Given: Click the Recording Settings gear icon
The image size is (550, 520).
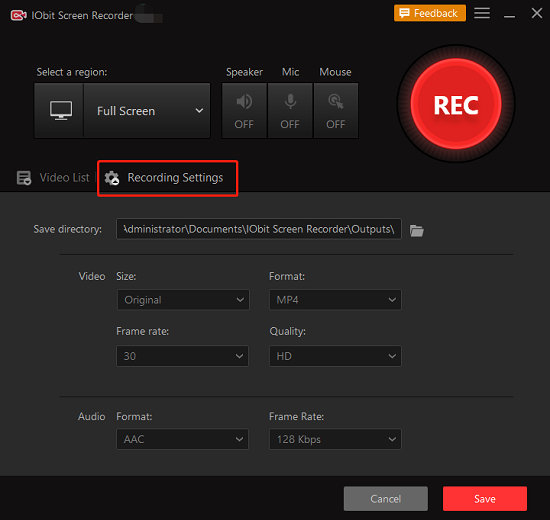Looking at the screenshot, I should point(112,178).
